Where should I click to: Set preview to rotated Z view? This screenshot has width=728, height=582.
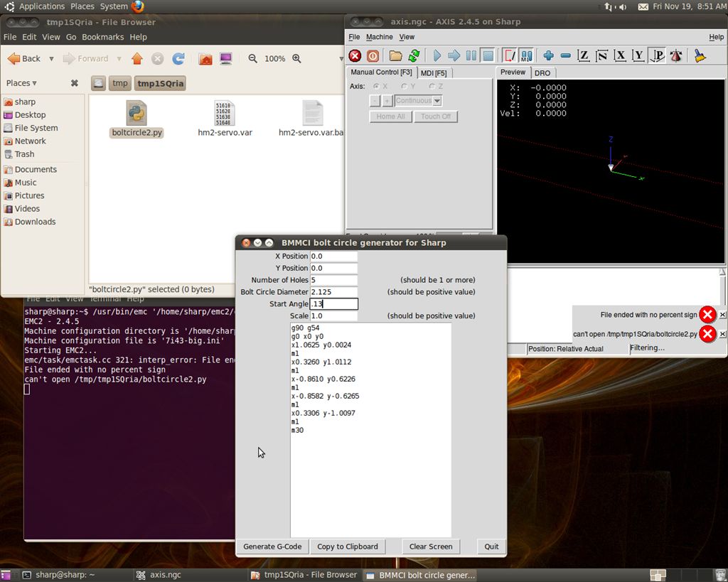[601, 55]
